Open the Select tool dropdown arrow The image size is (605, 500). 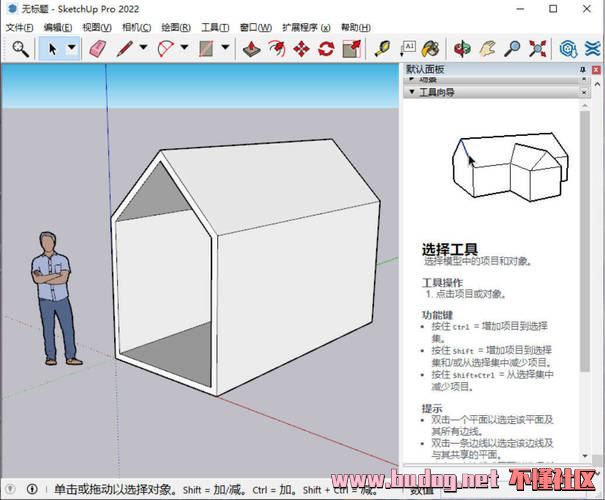pos(71,48)
